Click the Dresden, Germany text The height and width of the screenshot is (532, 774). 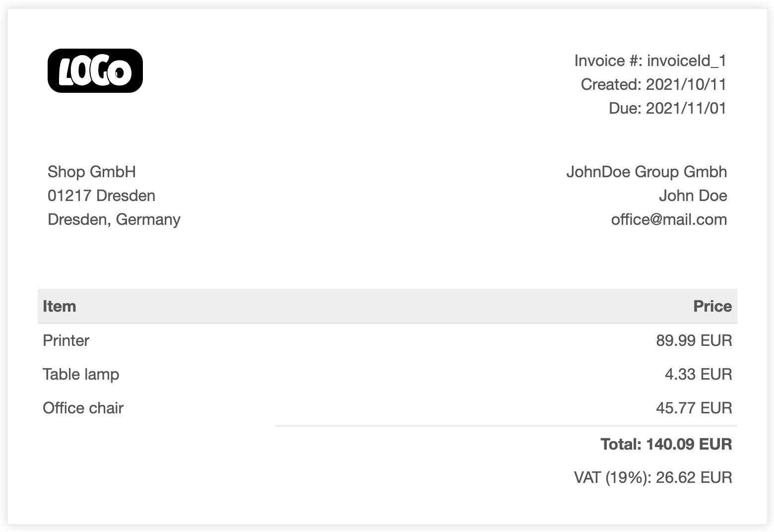coord(114,219)
